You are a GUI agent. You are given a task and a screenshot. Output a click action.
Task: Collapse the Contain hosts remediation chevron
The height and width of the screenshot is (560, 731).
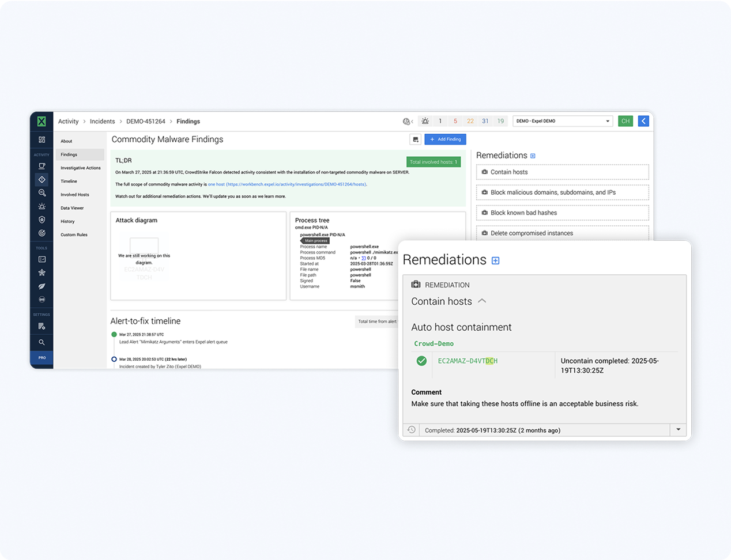pyautogui.click(x=482, y=301)
